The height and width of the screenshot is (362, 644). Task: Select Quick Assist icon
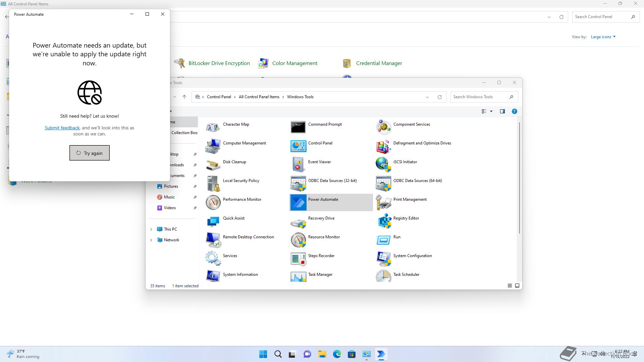(213, 221)
